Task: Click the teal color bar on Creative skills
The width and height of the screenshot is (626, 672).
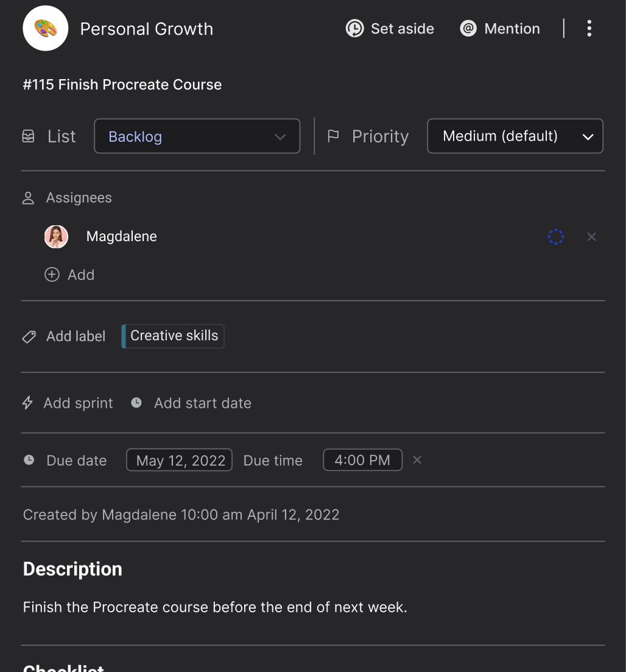Action: click(x=124, y=335)
